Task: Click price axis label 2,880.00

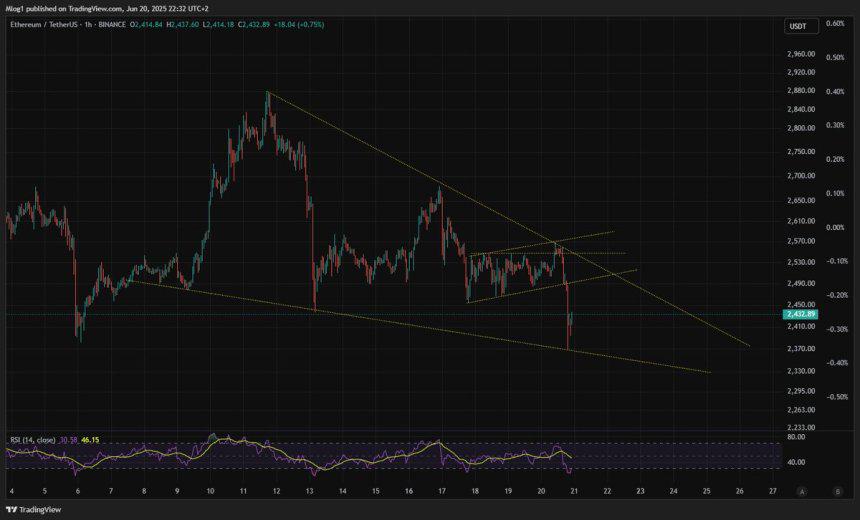Action: pyautogui.click(x=800, y=91)
